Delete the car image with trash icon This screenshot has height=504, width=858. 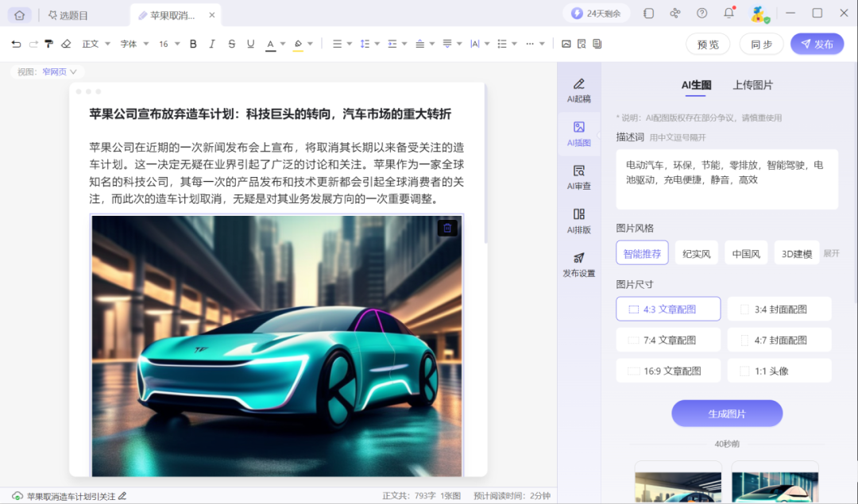pos(447,228)
